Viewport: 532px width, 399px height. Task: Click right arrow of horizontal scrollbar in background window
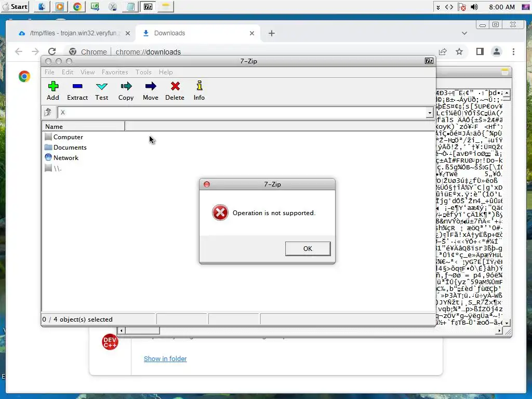[499, 330]
